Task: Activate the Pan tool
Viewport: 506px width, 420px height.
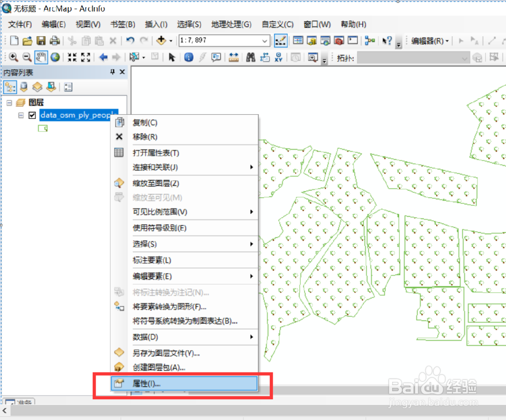Action: [x=41, y=57]
